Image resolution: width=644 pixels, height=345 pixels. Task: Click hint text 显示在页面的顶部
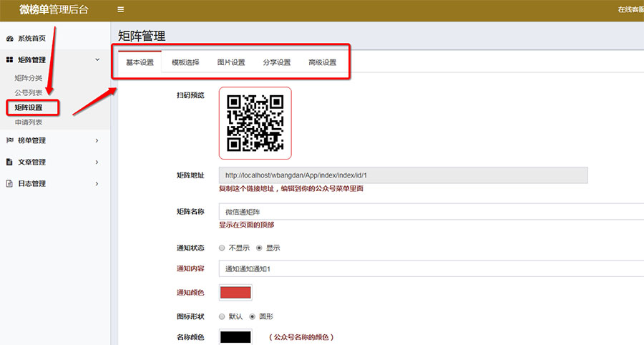(246, 225)
